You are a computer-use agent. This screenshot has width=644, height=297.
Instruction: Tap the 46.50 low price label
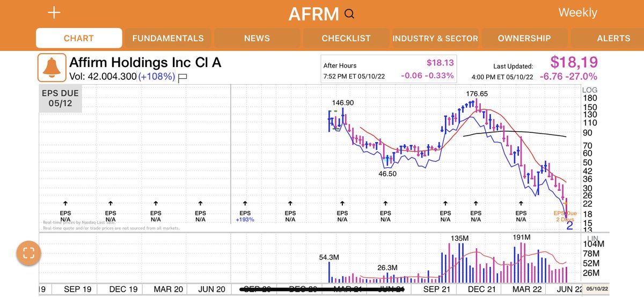387,174
